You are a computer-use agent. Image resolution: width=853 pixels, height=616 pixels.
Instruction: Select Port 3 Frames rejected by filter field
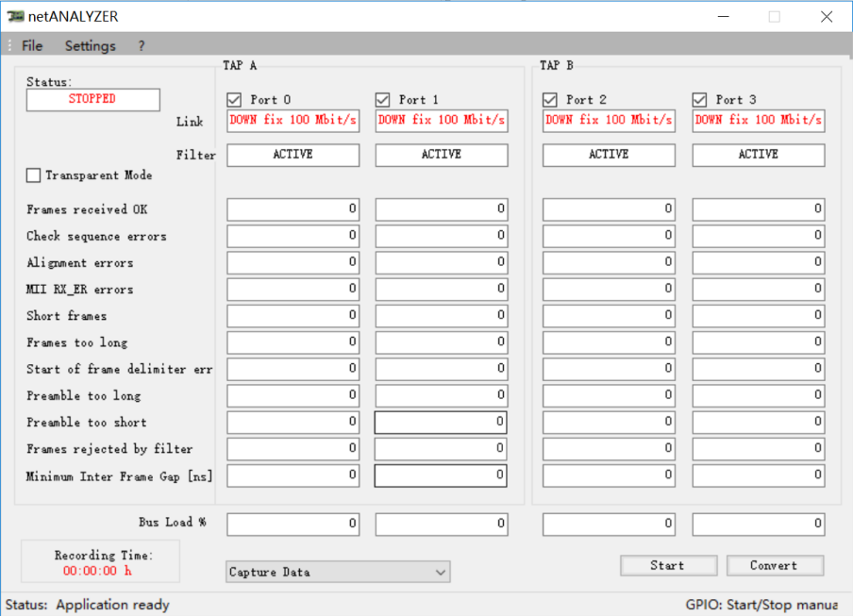point(759,449)
